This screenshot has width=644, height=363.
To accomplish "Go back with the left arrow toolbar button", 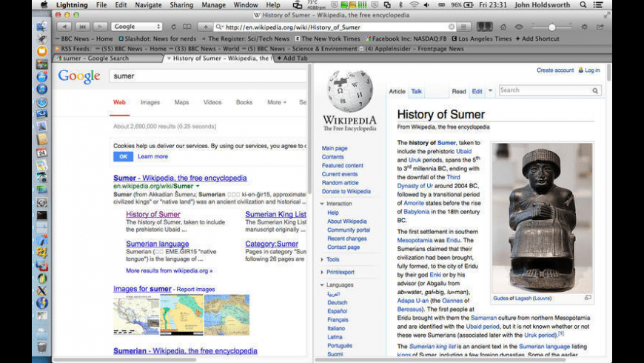I will (x=64, y=27).
